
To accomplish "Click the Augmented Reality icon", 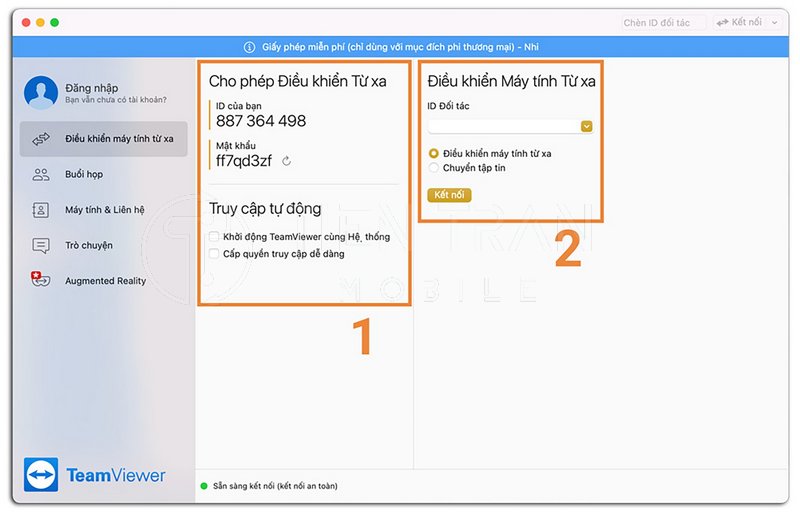I will [x=40, y=279].
